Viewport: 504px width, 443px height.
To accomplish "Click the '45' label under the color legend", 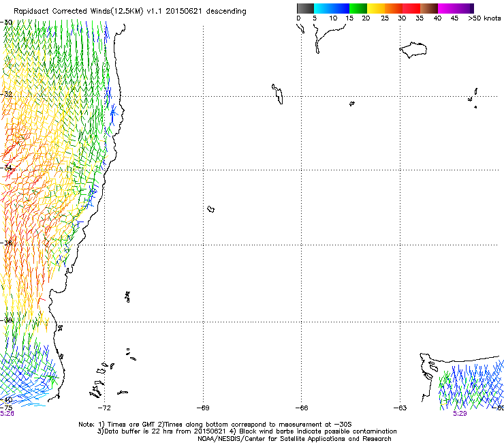I will (454, 18).
